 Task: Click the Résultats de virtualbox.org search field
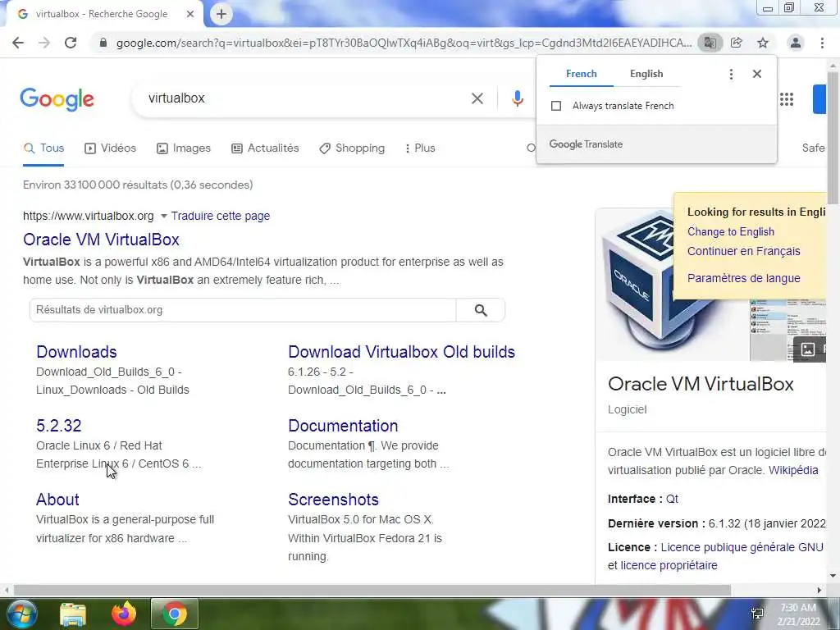click(243, 310)
